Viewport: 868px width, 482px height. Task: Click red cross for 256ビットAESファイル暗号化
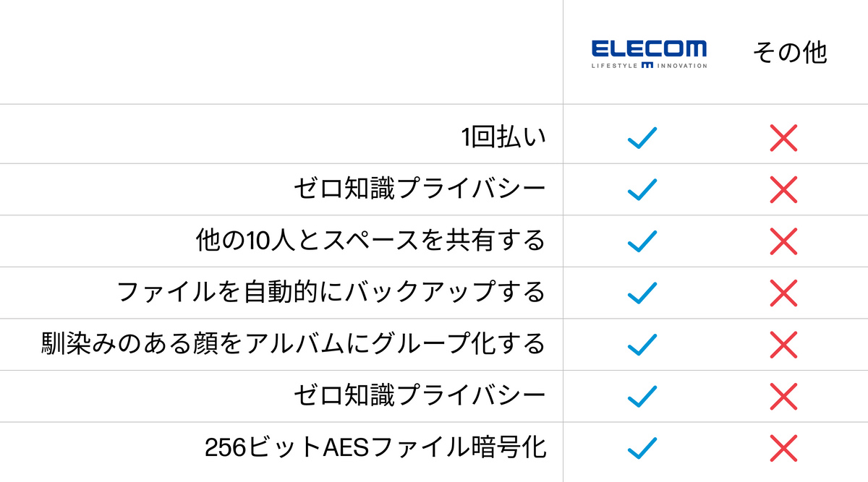(x=783, y=448)
